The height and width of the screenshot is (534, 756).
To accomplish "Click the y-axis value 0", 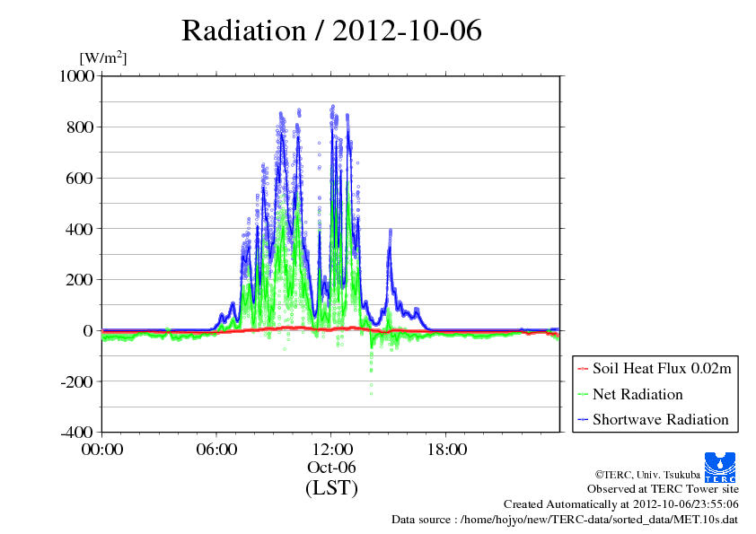I will pyautogui.click(x=88, y=330).
